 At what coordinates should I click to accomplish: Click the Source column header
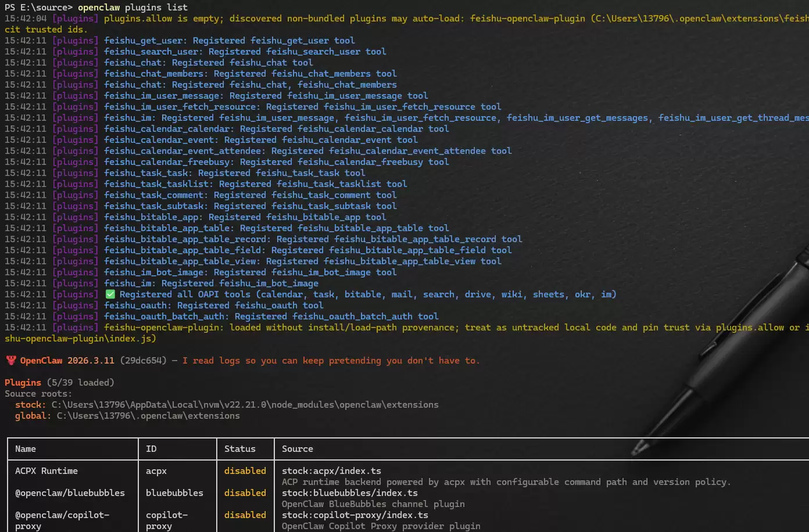coord(297,449)
